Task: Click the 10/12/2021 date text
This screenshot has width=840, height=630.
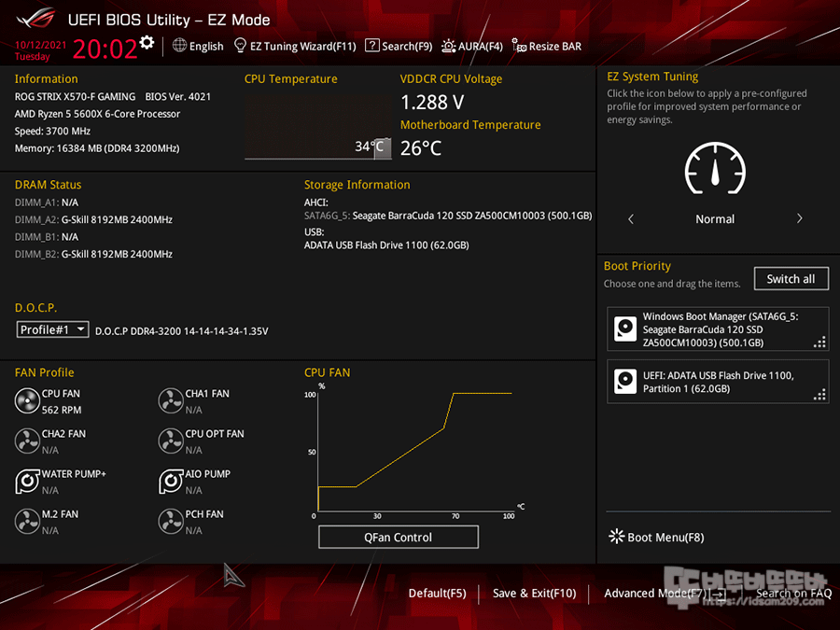Action: tap(41, 45)
